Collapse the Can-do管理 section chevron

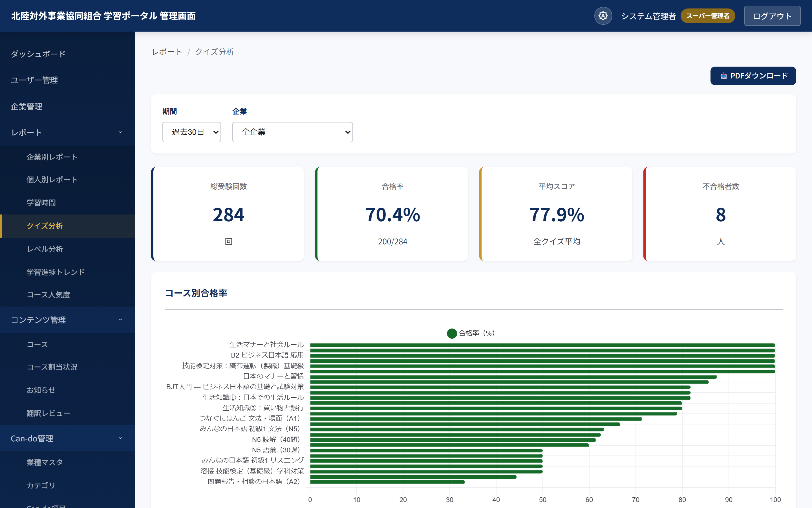click(120, 438)
